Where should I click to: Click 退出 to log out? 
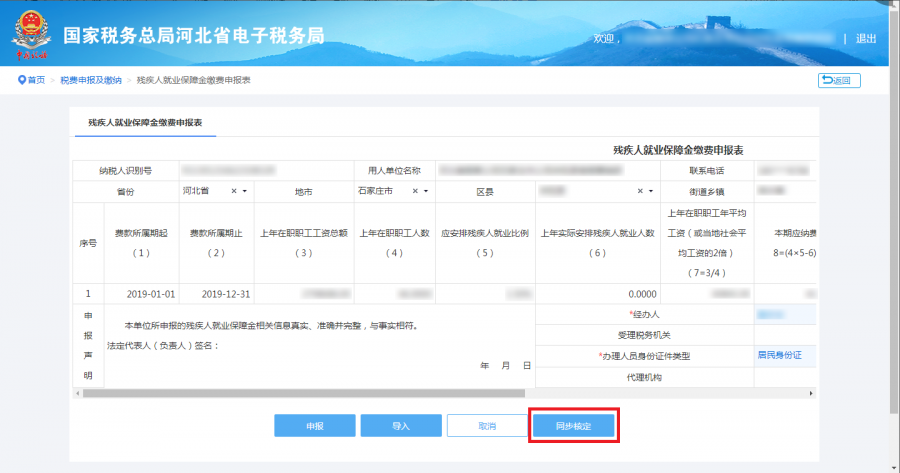pos(866,38)
